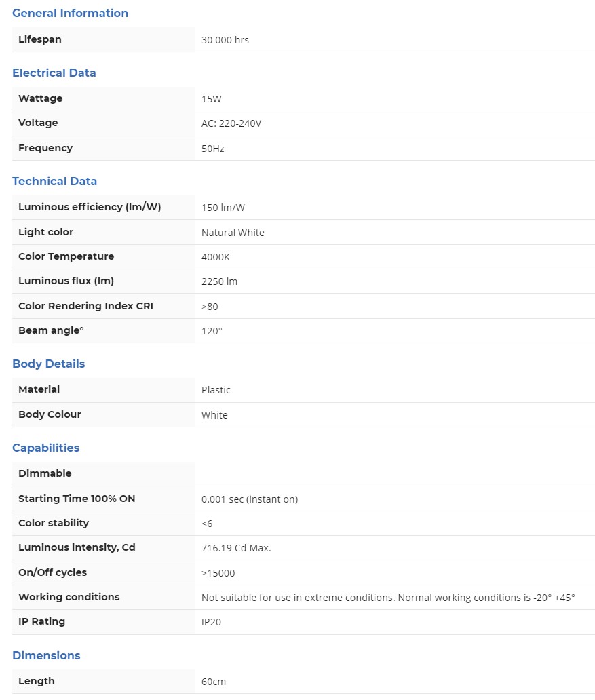Click the Color Rendering Index CRI label
Screen dimensions: 595x700
[85, 306]
